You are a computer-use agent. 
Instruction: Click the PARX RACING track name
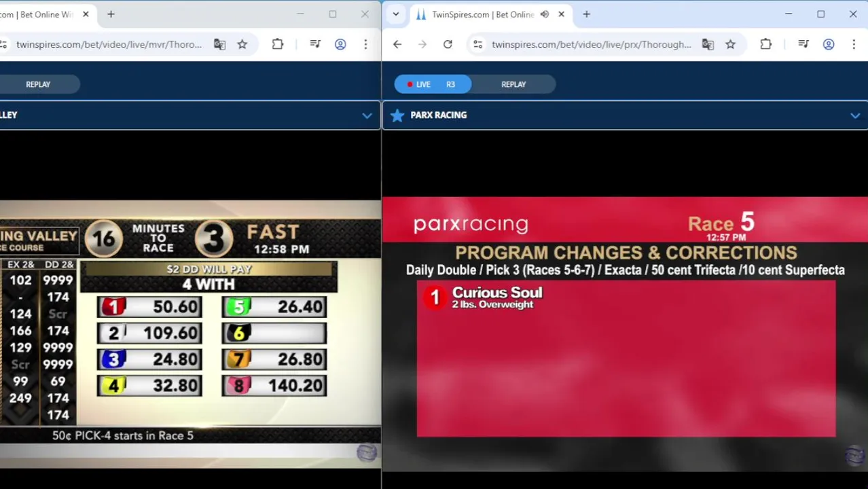pos(438,115)
